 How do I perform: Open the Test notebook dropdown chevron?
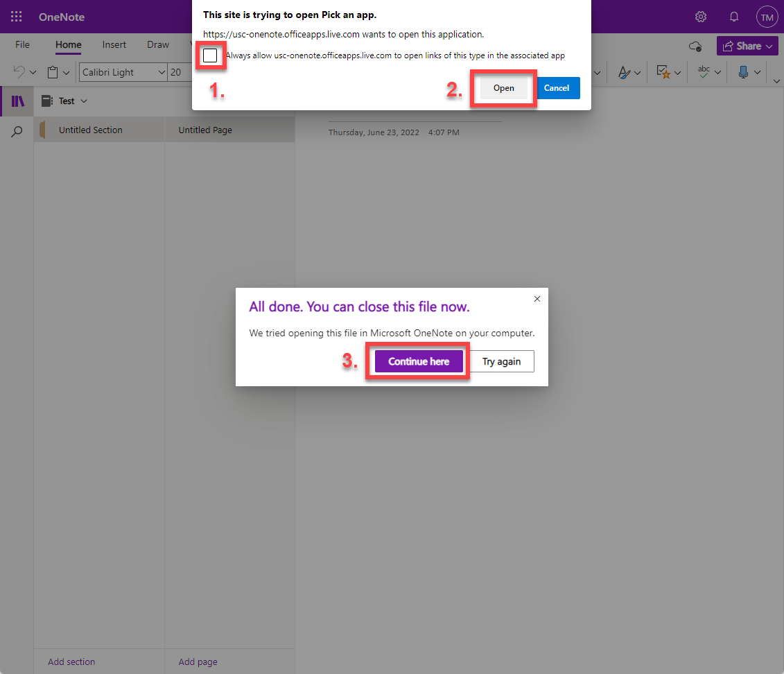pyautogui.click(x=84, y=101)
